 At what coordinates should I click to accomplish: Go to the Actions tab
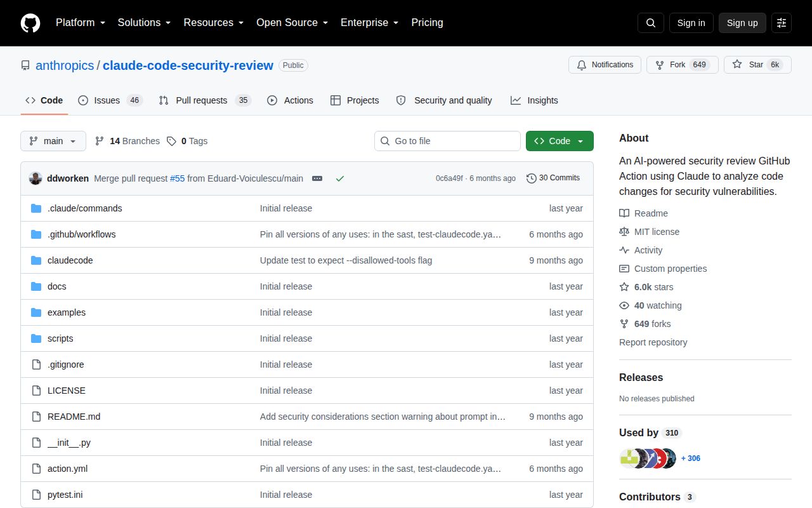[x=290, y=100]
